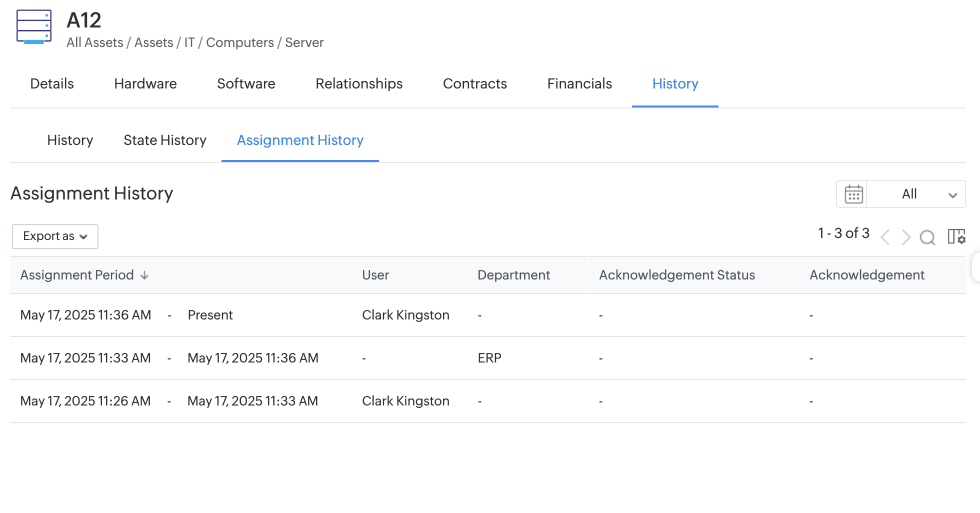Viewport: 980px width, 513px height.
Task: Switch to the Financials tab
Action: 579,83
